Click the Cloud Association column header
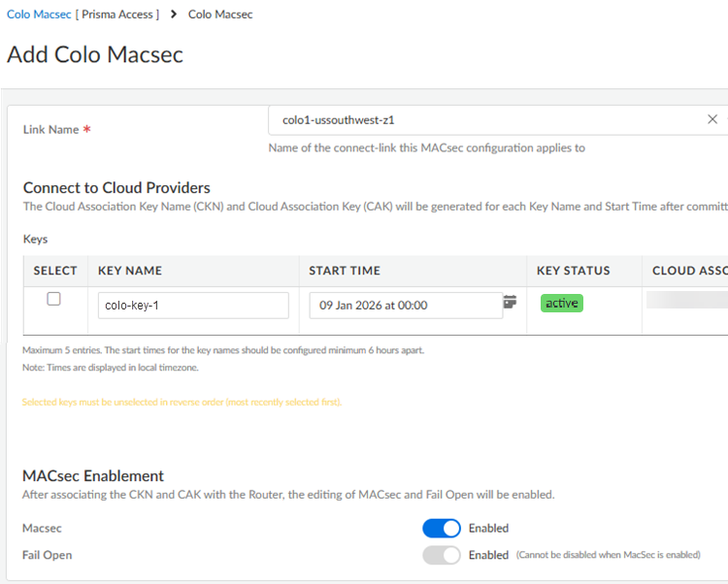 point(689,271)
